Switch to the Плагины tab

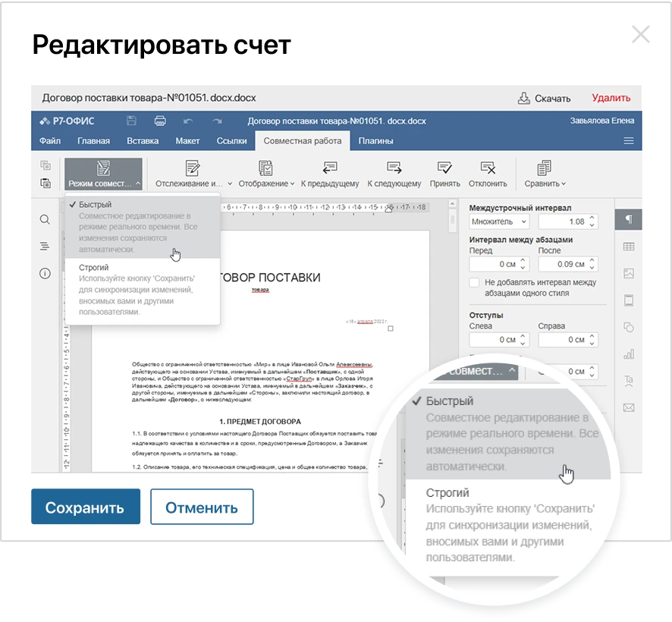click(378, 140)
